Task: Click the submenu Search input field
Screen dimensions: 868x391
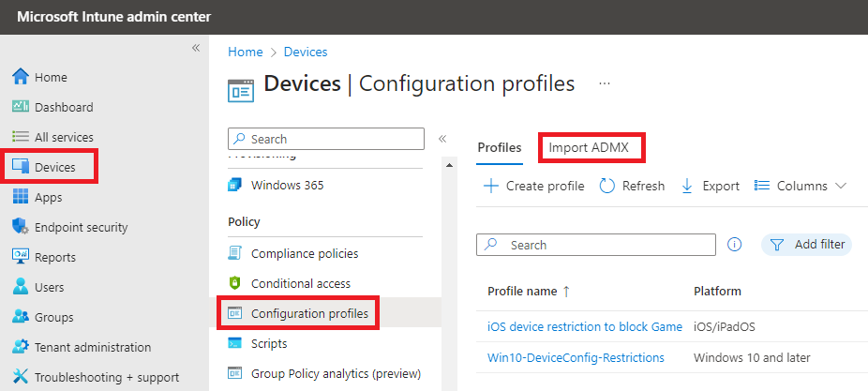Action: tap(326, 139)
